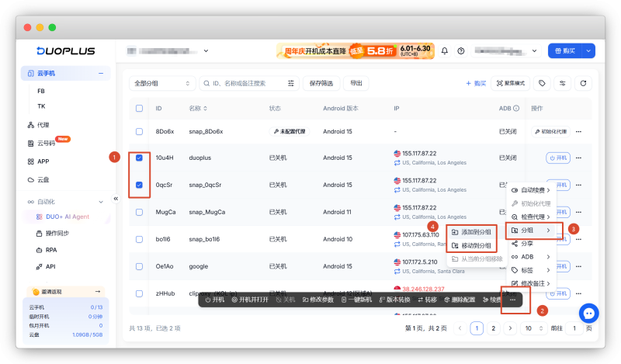The width and height of the screenshot is (621, 364).
Task: Click the 前往 page number input
Action: coord(574,328)
